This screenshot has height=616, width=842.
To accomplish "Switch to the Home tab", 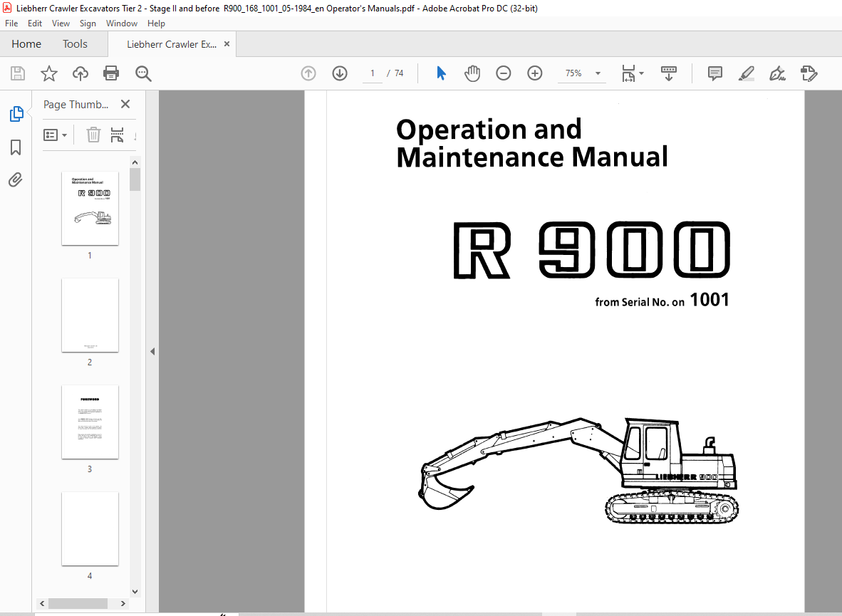I will [x=26, y=44].
